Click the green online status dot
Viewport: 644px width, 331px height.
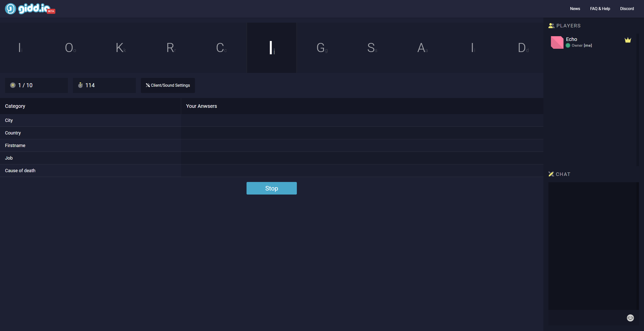(x=568, y=45)
